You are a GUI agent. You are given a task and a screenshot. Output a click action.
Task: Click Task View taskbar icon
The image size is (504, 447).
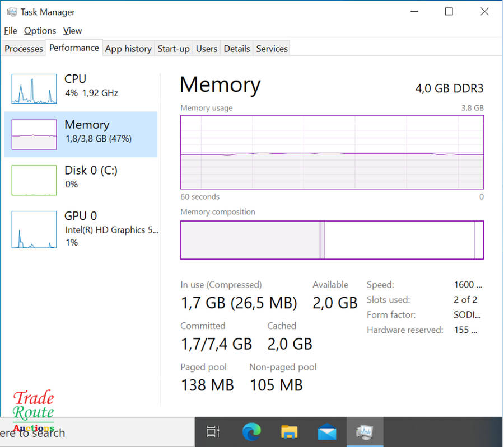click(213, 432)
